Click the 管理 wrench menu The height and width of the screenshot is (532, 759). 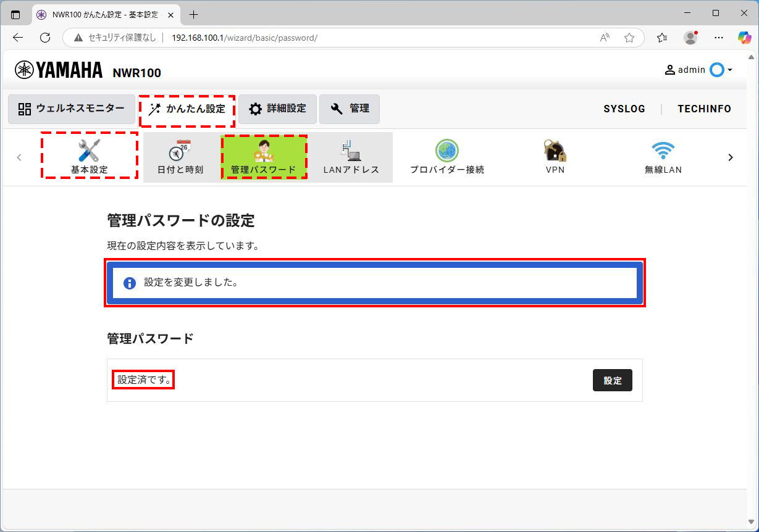tap(350, 109)
